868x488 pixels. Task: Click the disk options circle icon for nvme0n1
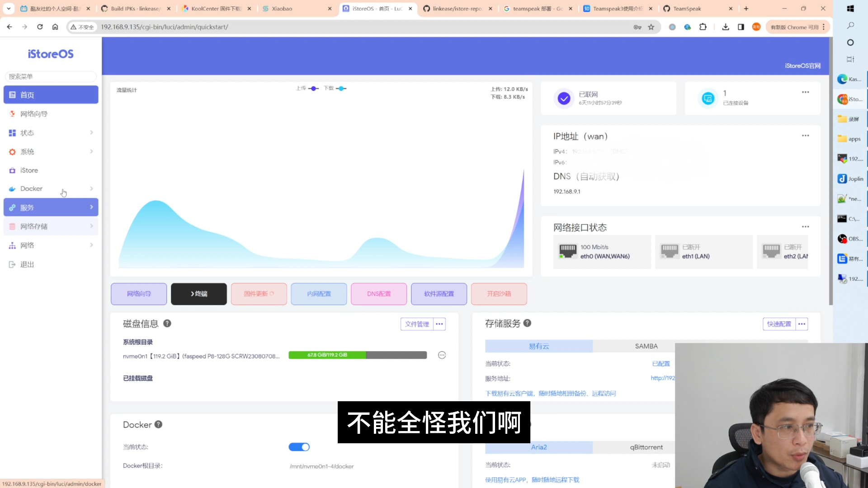click(x=442, y=355)
